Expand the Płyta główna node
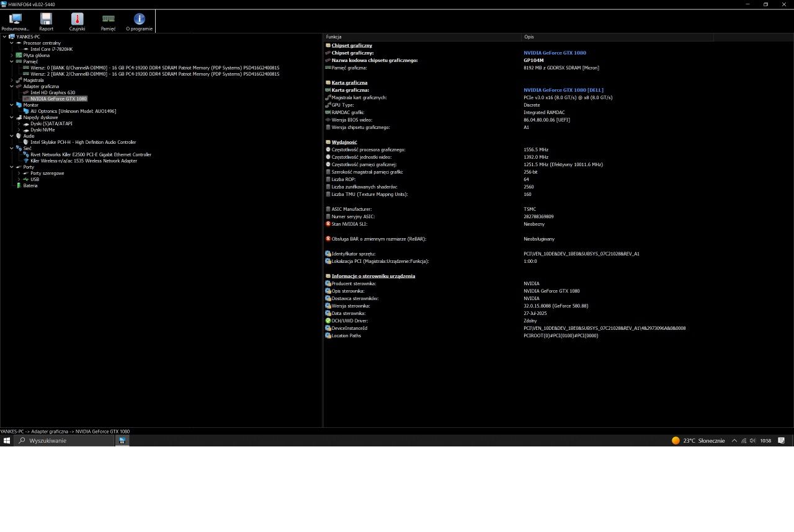Screen dimensions: 794x532 11,55
